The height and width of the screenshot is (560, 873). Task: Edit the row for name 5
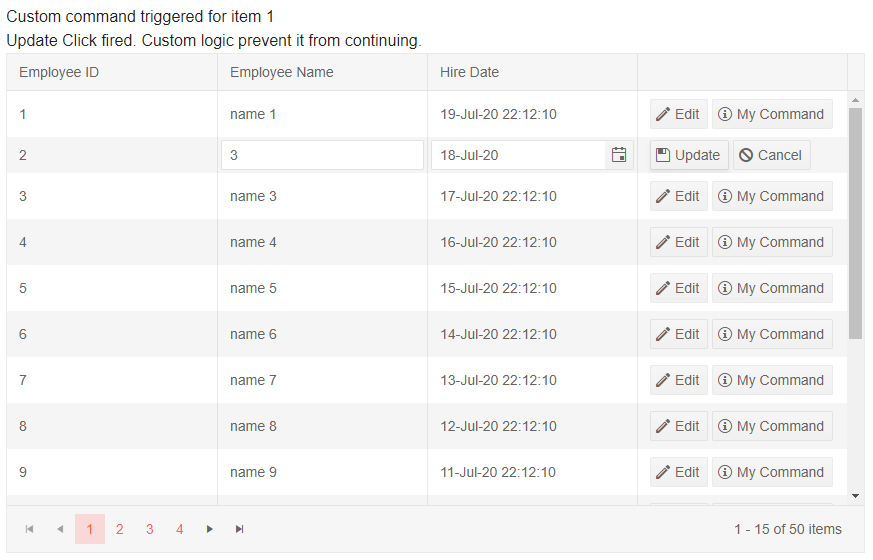click(678, 288)
